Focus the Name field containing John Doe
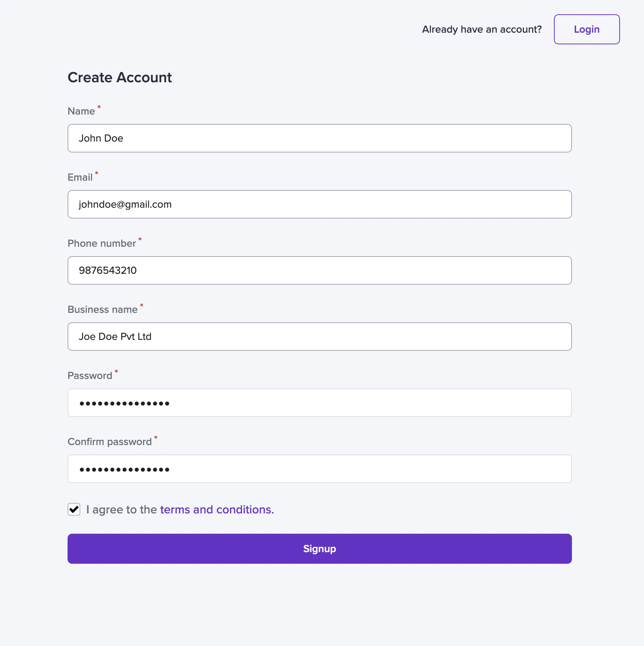 pyautogui.click(x=320, y=138)
